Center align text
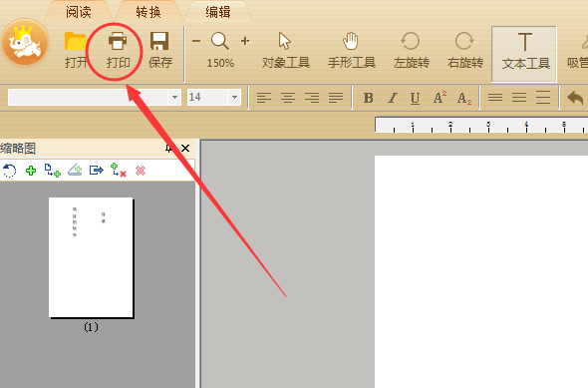The width and height of the screenshot is (588, 388). [288, 98]
